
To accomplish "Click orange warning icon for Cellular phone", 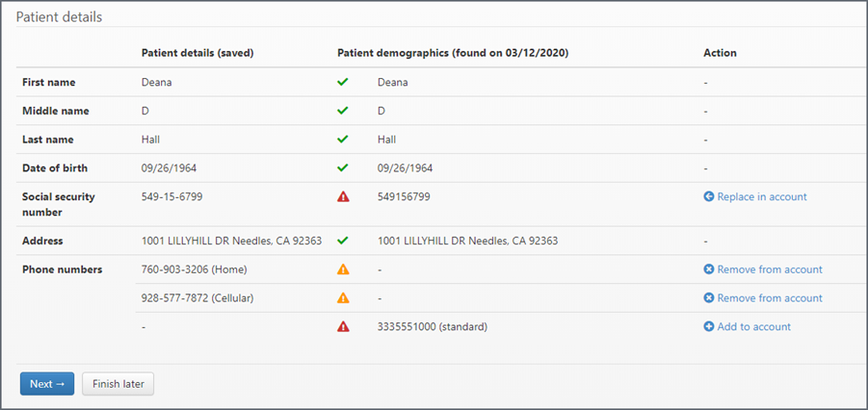I will click(x=343, y=298).
